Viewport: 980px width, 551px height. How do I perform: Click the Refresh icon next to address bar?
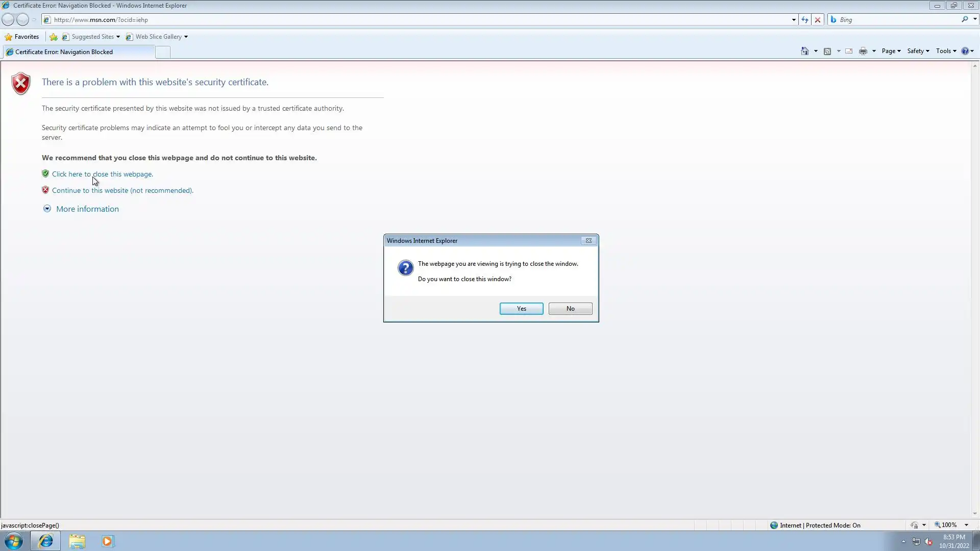tap(805, 20)
